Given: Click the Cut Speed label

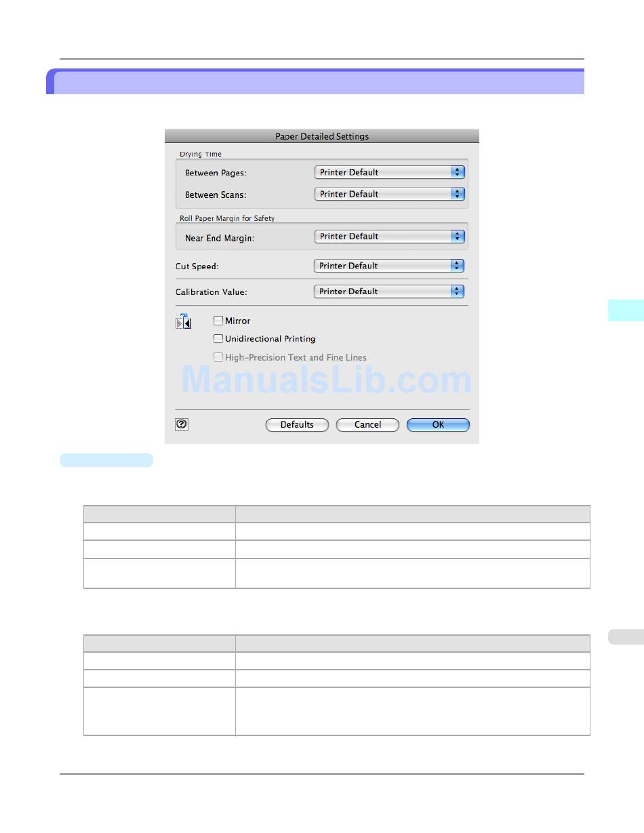Looking at the screenshot, I should click(197, 266).
